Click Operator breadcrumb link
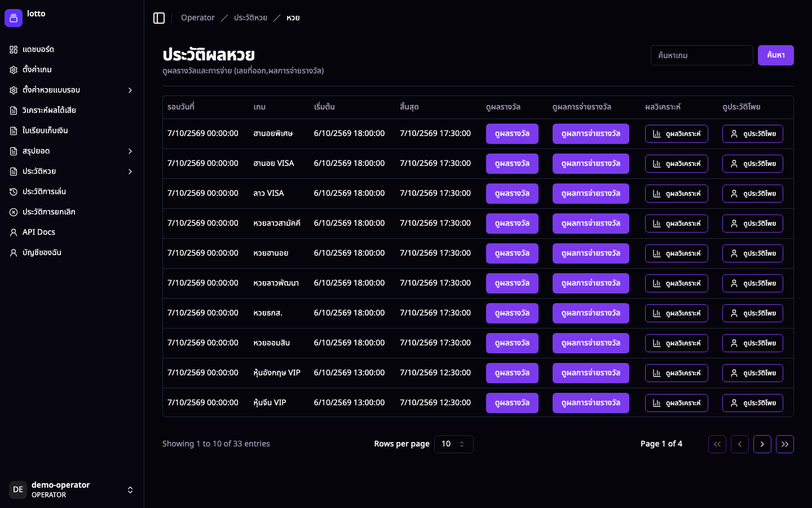This screenshot has height=508, width=812. [198, 17]
